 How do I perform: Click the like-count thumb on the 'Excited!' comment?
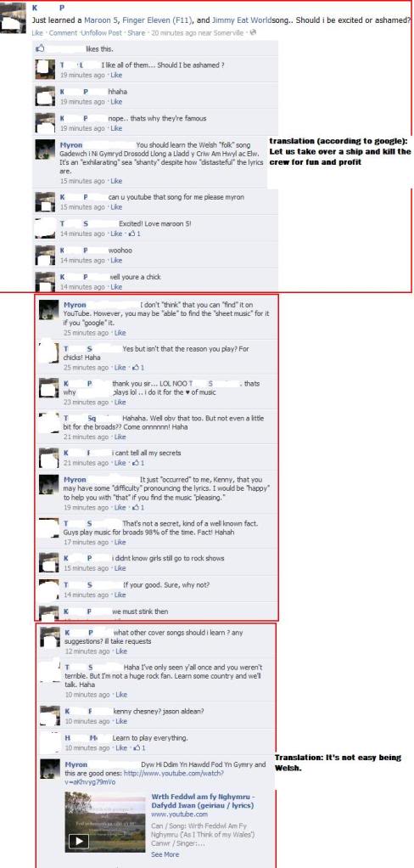click(x=132, y=234)
